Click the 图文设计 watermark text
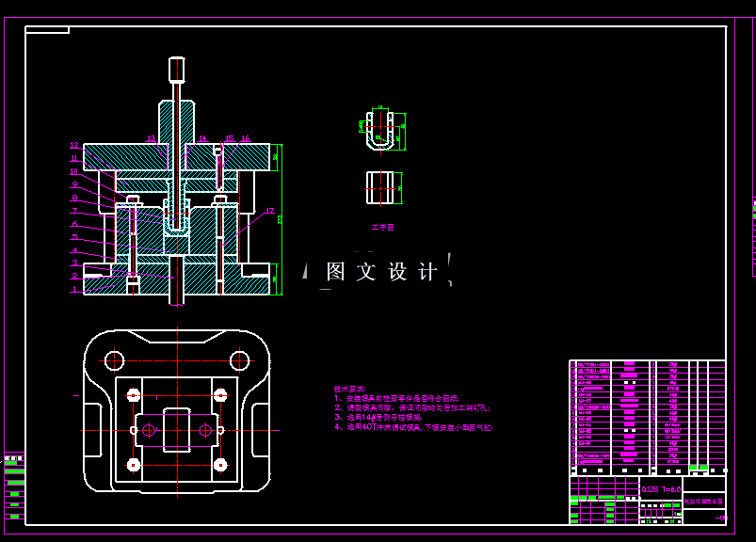 coord(381,267)
